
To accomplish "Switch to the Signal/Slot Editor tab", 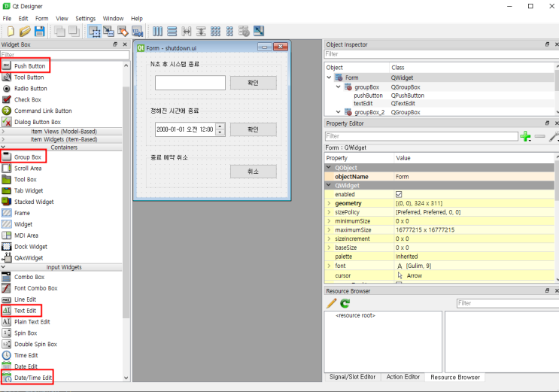I will click(x=351, y=377).
